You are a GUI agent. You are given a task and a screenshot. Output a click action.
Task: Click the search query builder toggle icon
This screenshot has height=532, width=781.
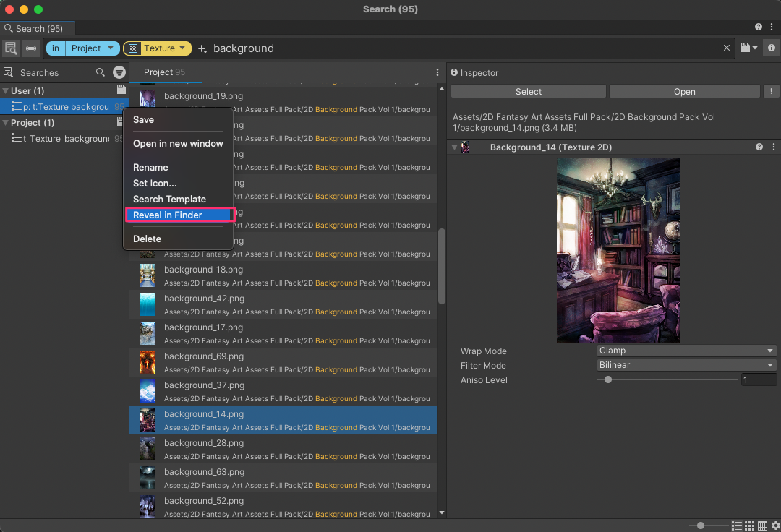pos(30,48)
